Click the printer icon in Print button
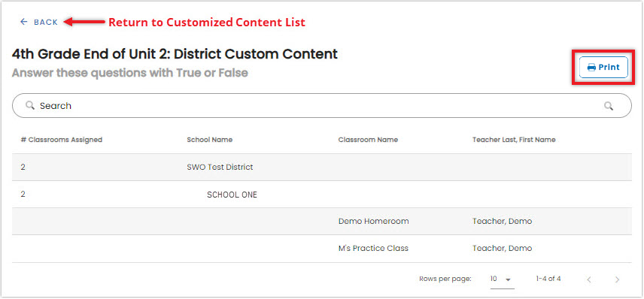This screenshot has height=299, width=644. tap(591, 68)
